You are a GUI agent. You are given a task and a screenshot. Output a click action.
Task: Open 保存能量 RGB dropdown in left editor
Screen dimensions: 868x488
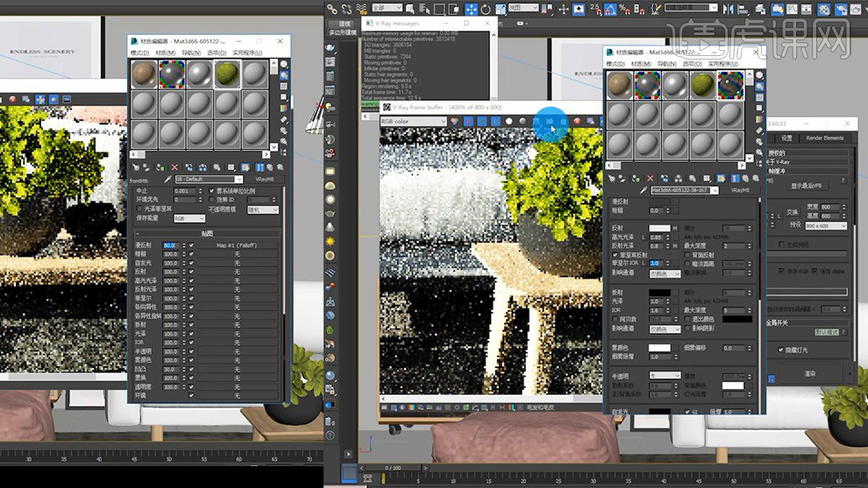pos(189,218)
